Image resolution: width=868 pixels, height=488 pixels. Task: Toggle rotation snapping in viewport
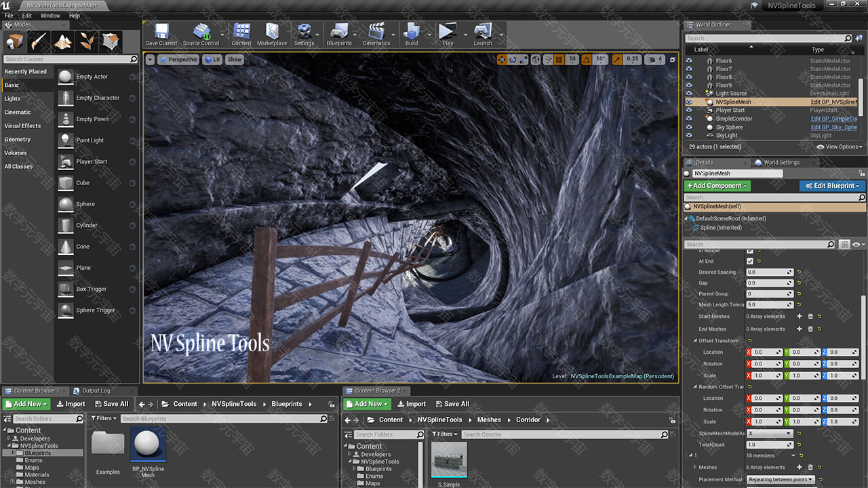(587, 60)
